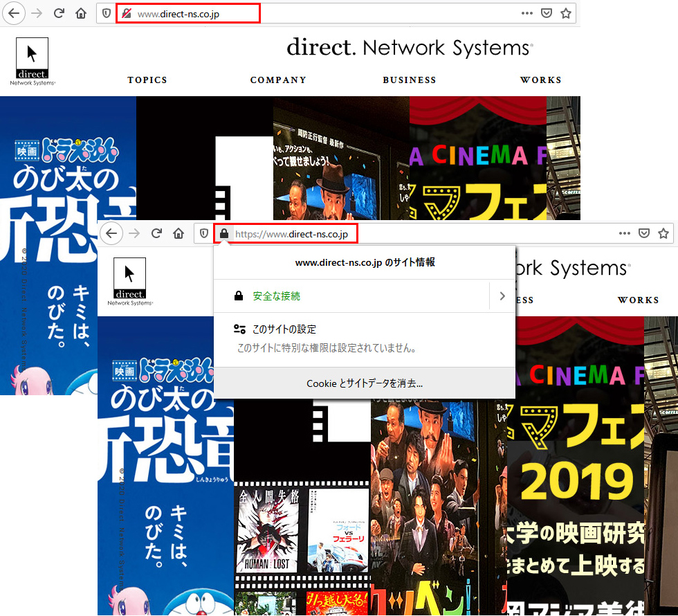
Task: Go to the home page in the lower browser window
Action: tap(178, 234)
